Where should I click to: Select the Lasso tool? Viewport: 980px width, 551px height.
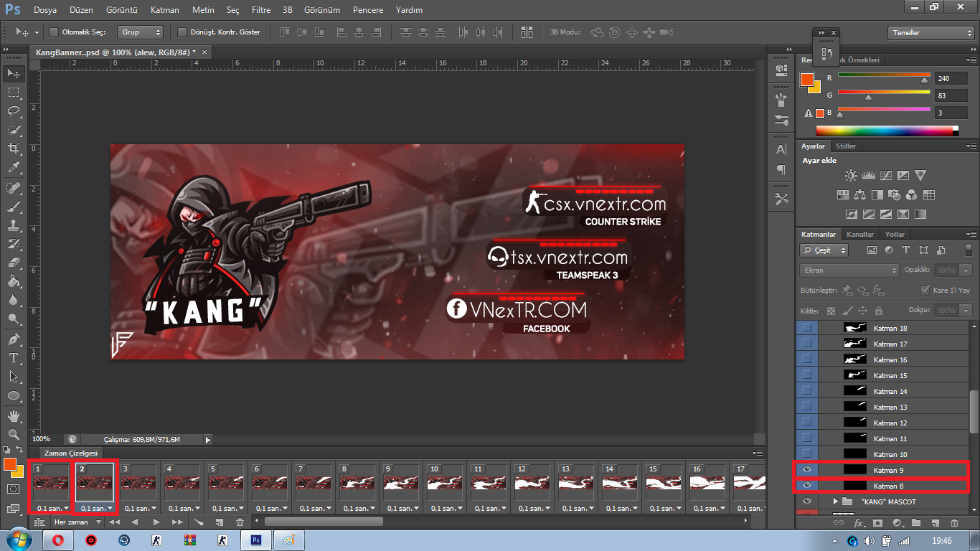13,110
